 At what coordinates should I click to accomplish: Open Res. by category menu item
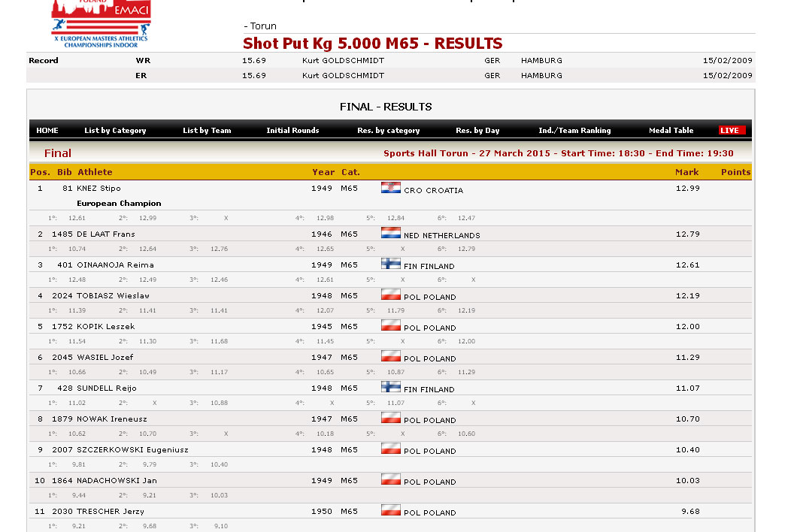(x=388, y=131)
